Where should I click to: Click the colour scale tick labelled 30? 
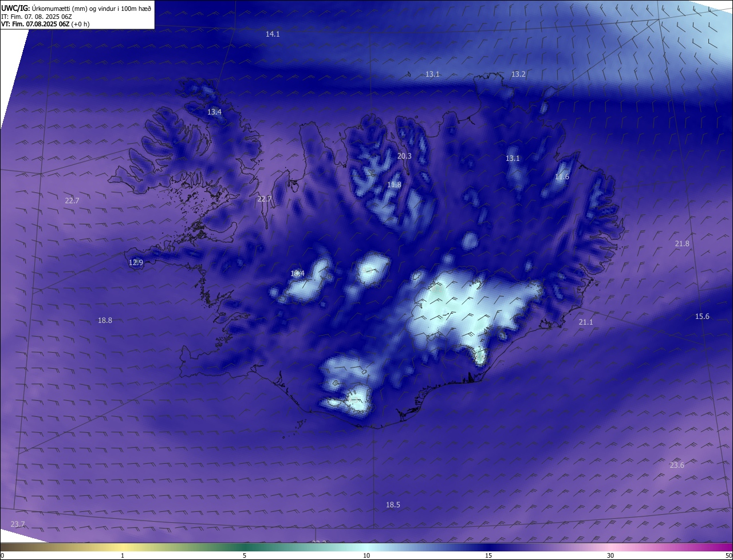click(610, 555)
